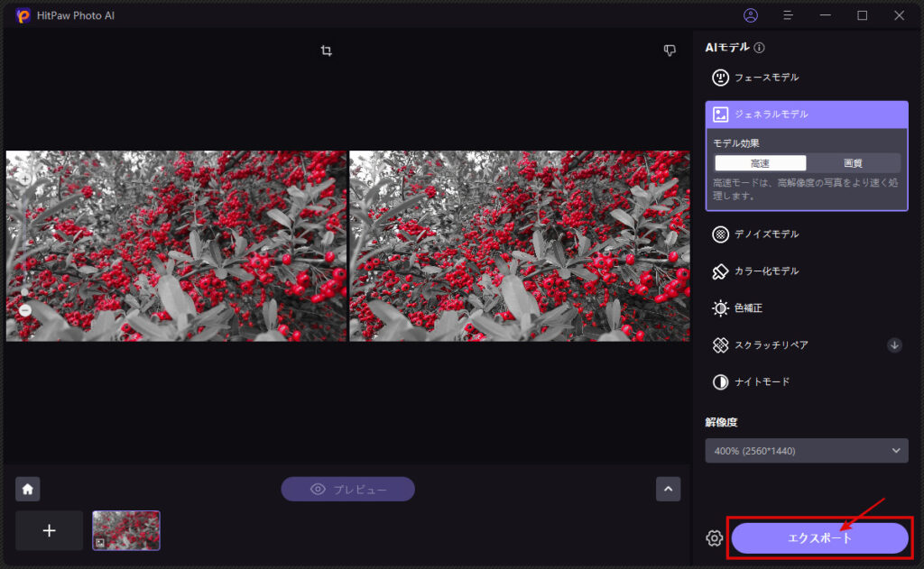Select the 高速 mode option
Viewport: 924px width, 569px height.
761,163
